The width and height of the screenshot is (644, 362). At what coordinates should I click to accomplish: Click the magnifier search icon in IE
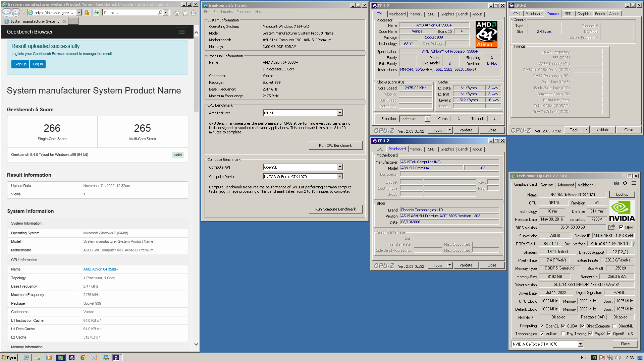(x=160, y=13)
